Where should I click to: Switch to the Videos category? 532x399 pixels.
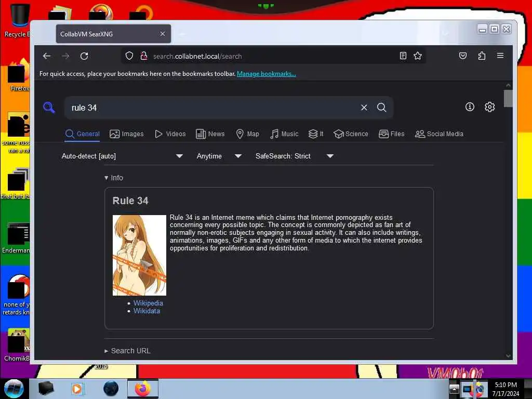[x=170, y=134]
